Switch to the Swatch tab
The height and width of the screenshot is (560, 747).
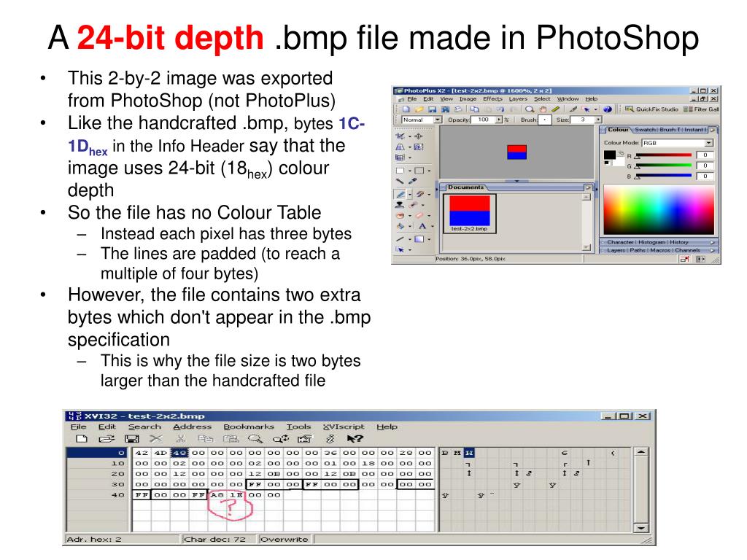[646, 130]
